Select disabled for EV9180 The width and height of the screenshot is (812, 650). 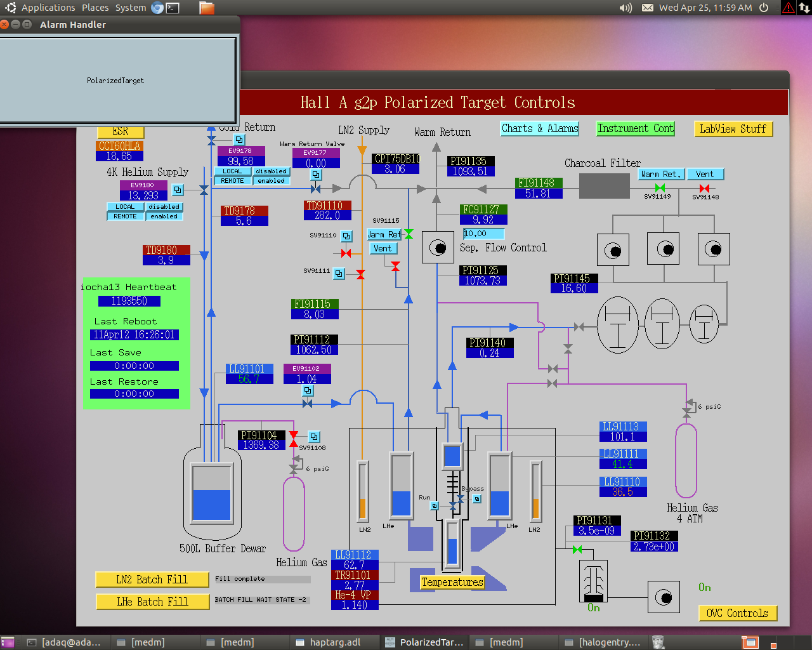164,207
